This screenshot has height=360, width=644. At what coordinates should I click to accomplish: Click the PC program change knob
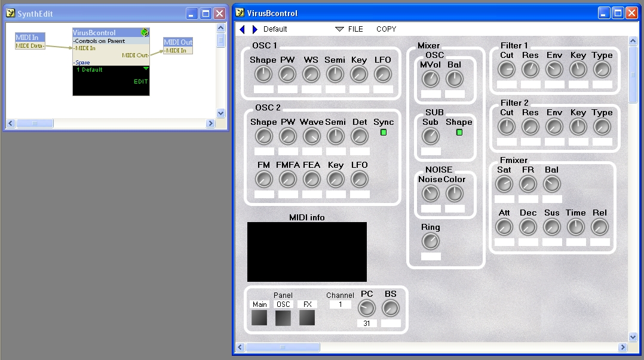coord(367,308)
